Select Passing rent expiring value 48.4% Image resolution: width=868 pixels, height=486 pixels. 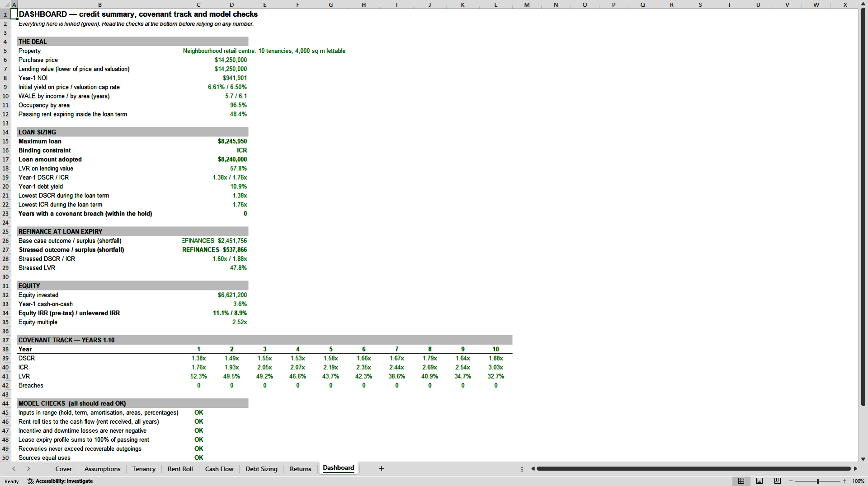pos(238,114)
